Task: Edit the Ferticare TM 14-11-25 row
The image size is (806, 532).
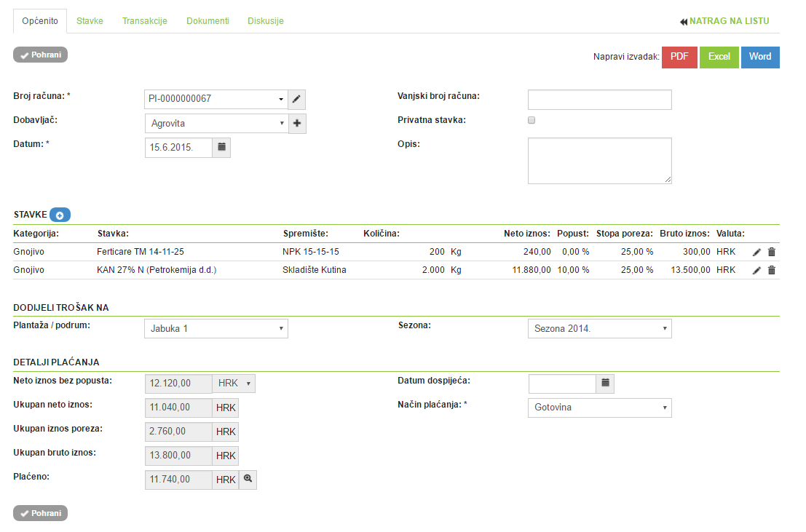Action: 756,251
